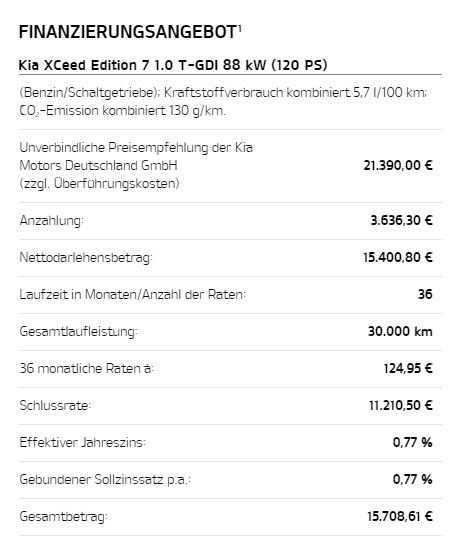This screenshot has width=470, height=559.
Task: Click the 15.400,80 € loan amount
Action: [398, 257]
